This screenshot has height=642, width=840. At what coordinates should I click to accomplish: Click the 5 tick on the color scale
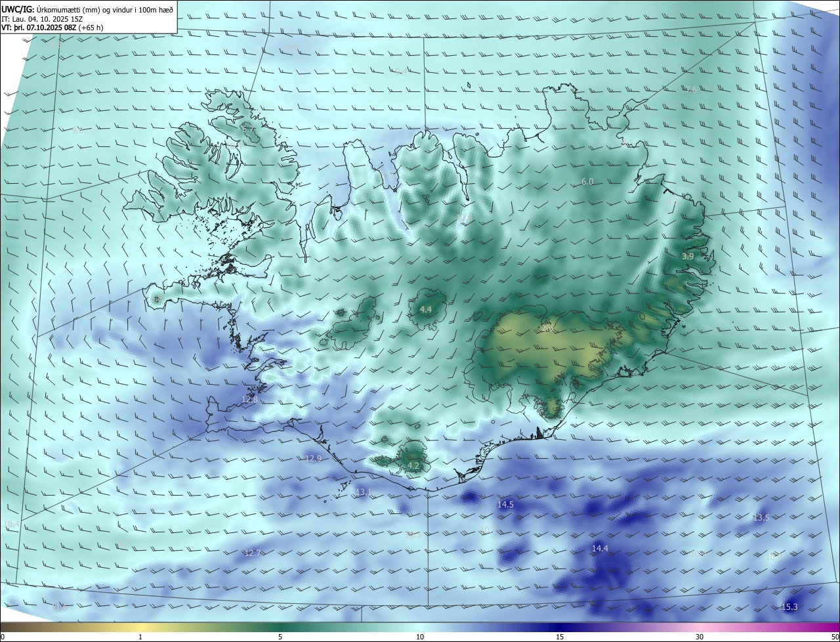click(280, 637)
